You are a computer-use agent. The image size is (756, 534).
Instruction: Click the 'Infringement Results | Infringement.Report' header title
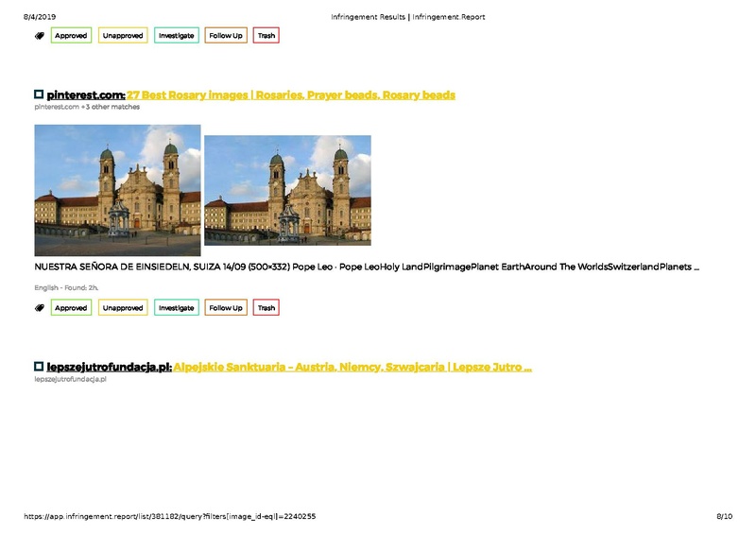(x=408, y=17)
